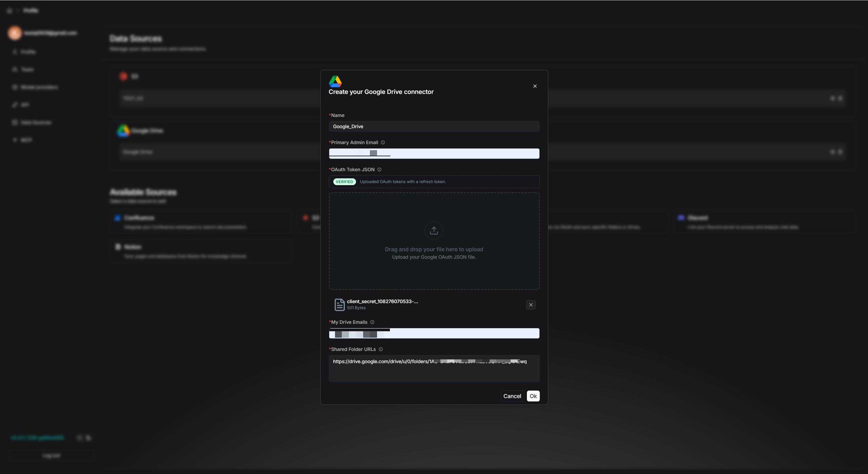Click the "501 Bytes" file size text
868x474 pixels.
[356, 308]
